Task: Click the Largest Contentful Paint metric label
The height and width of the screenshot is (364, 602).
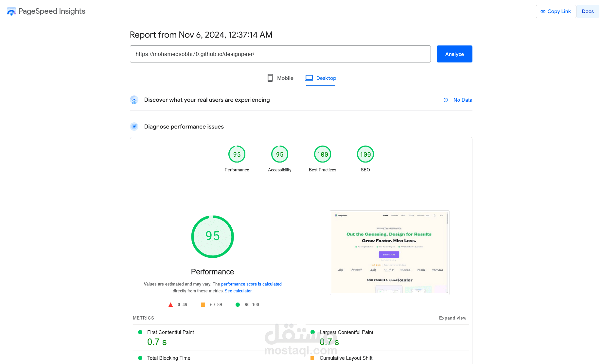Action: click(346, 332)
